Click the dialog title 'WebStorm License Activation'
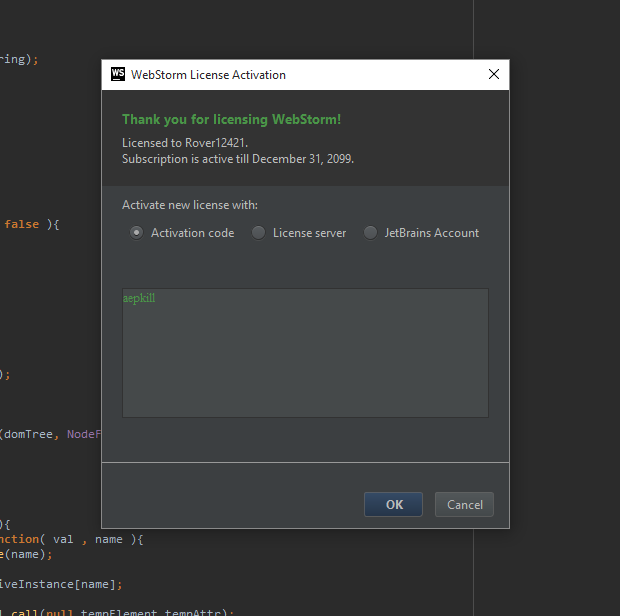The height and width of the screenshot is (616, 620). pos(208,75)
